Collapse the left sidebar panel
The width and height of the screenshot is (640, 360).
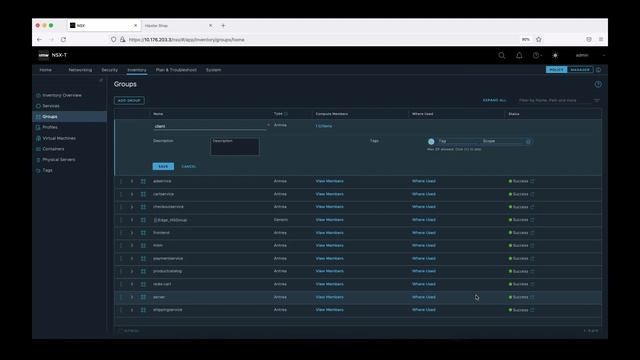(x=101, y=80)
